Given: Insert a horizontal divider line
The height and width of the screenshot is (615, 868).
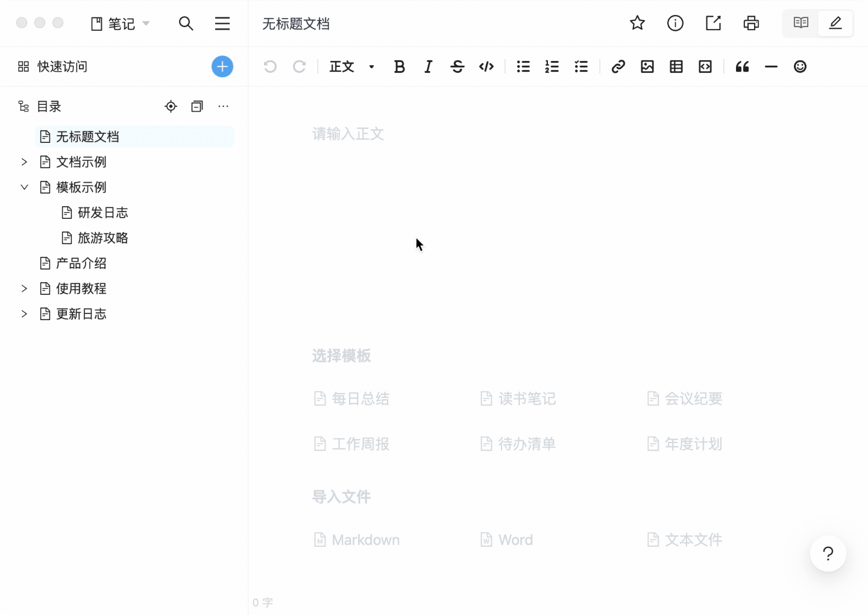Looking at the screenshot, I should pos(771,66).
